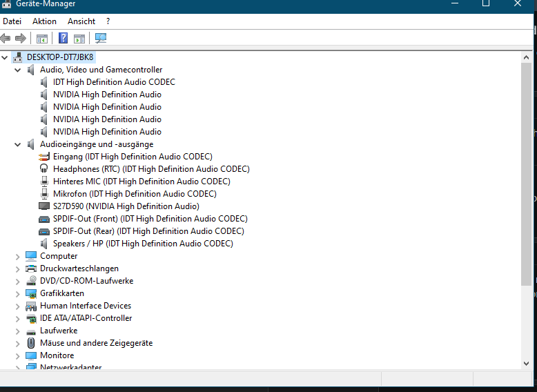537x392 pixels.
Task: Expand the Monitore category
Action: tap(17, 356)
